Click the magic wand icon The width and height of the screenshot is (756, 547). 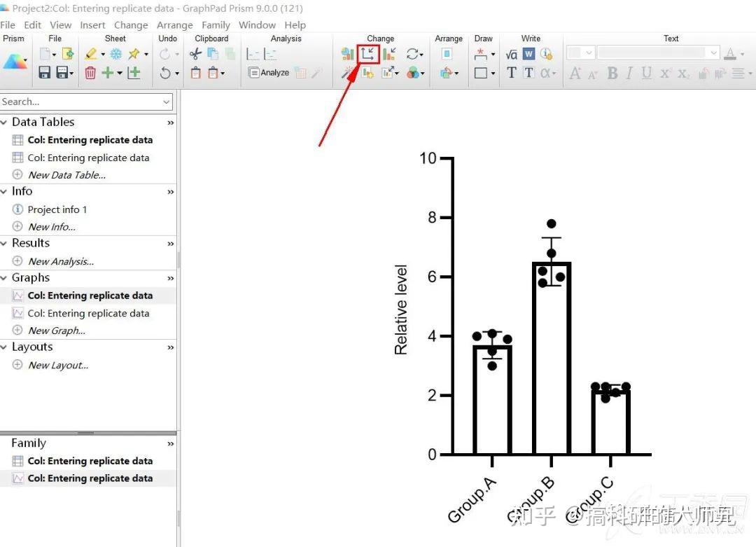point(347,73)
